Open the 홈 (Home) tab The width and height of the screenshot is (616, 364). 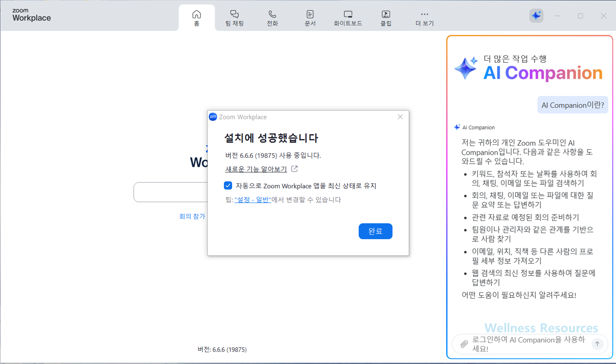(197, 18)
